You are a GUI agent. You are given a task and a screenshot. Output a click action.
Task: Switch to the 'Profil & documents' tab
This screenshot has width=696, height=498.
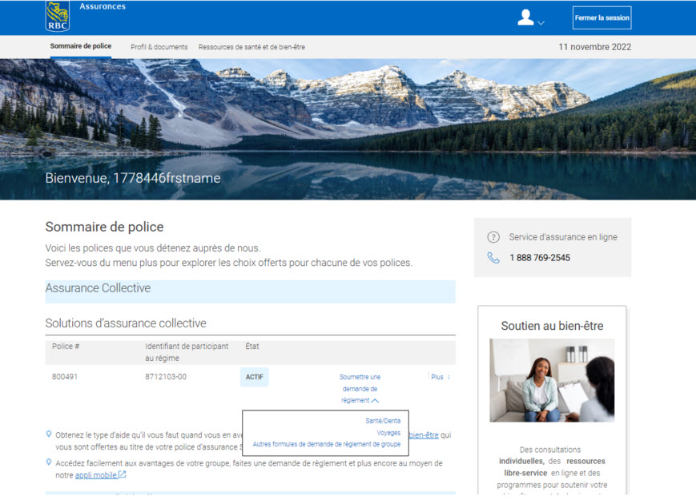coord(158,47)
